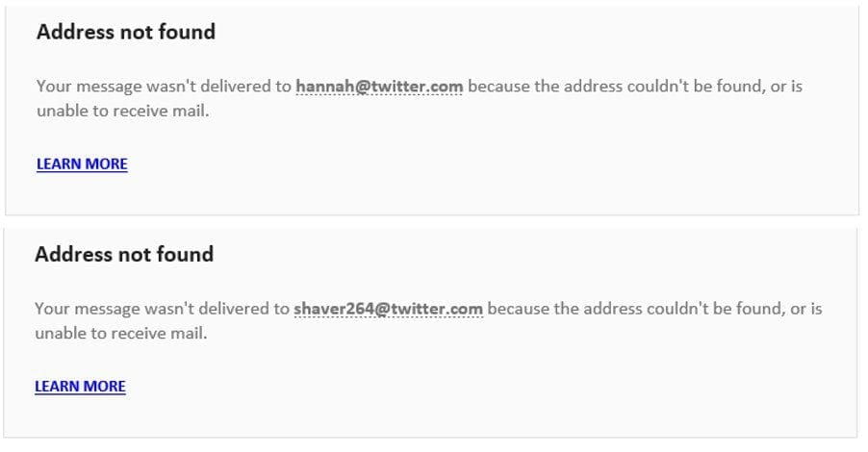This screenshot has width=868, height=452.
Task: Click the word 'Address' in the hannah notice heading
Action: pyautogui.click(x=75, y=32)
